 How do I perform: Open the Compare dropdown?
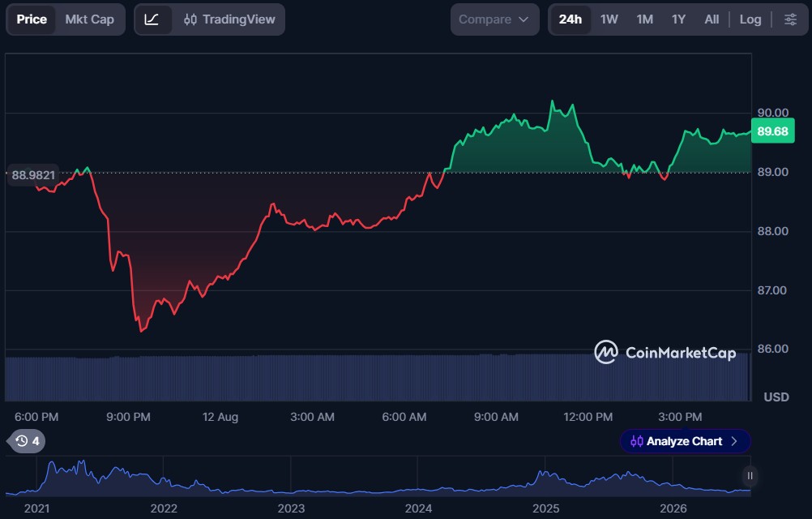494,19
